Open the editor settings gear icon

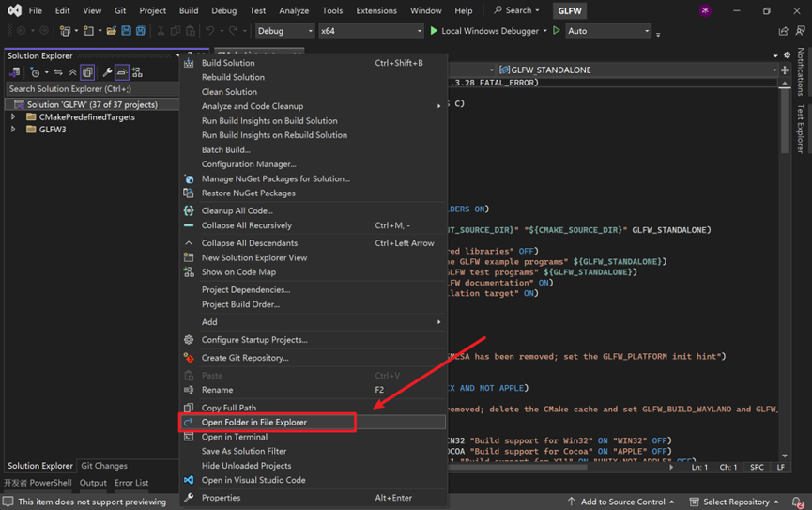point(788,55)
